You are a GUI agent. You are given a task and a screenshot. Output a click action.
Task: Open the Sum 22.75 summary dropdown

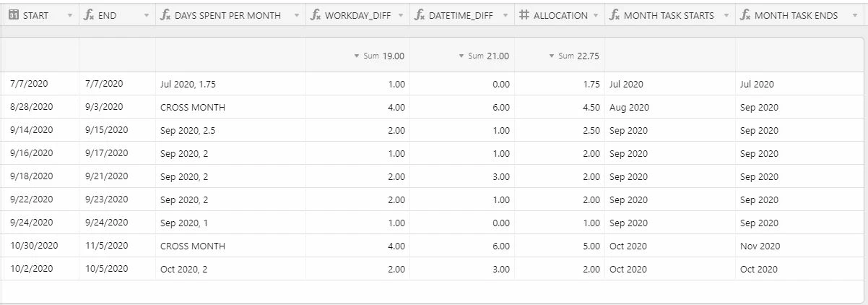[x=574, y=56]
